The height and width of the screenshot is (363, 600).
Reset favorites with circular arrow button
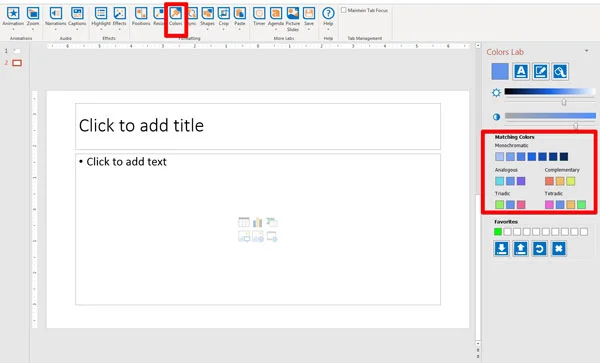(x=540, y=249)
